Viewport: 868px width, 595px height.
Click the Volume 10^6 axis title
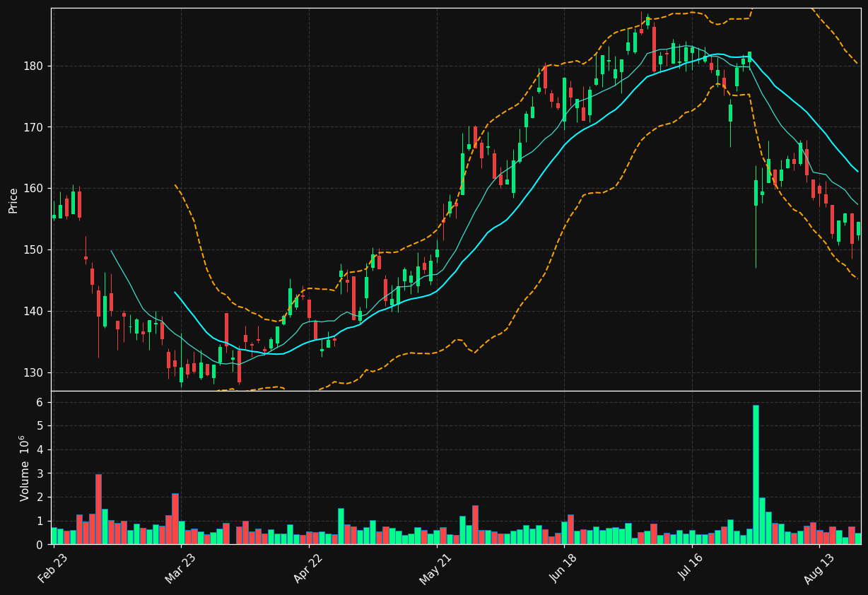coord(24,468)
